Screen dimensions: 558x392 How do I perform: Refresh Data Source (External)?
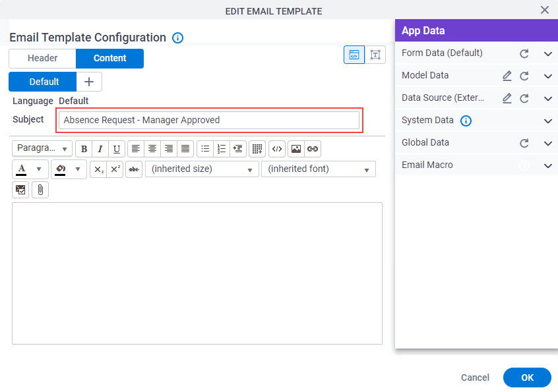click(524, 98)
